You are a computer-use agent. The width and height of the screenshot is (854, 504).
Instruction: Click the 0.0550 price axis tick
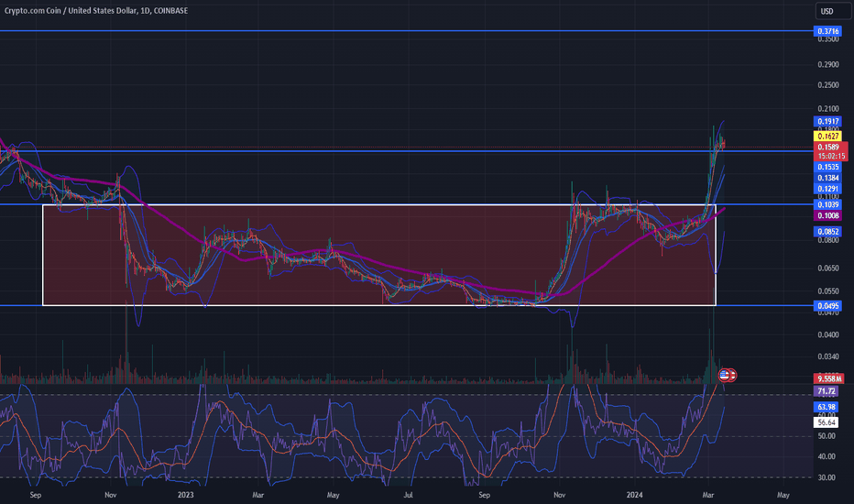click(x=827, y=291)
